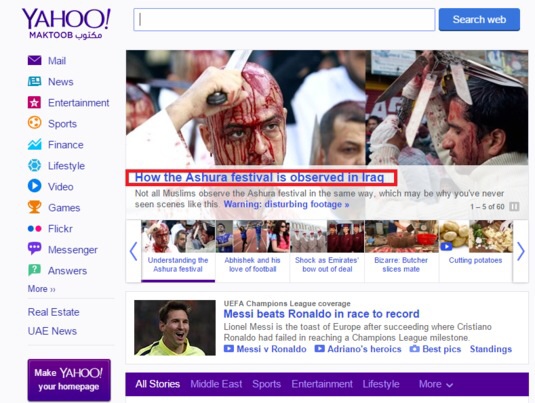This screenshot has width=535, height=403.
Task: Open Flickr via its dots icon
Action: coord(34,228)
